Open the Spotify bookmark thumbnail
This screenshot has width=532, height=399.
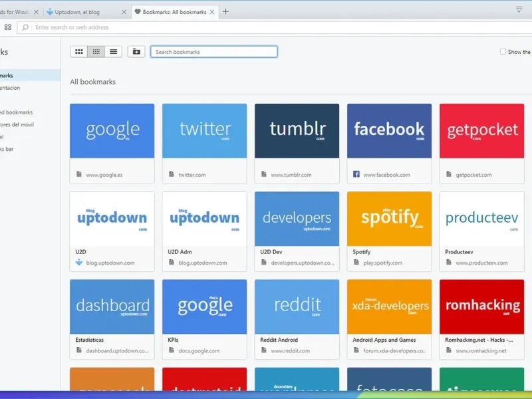pyautogui.click(x=389, y=219)
